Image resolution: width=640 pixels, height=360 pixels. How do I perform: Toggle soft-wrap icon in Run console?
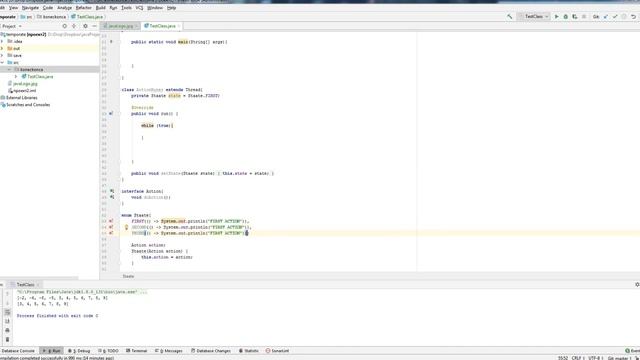pyautogui.click(x=7, y=312)
